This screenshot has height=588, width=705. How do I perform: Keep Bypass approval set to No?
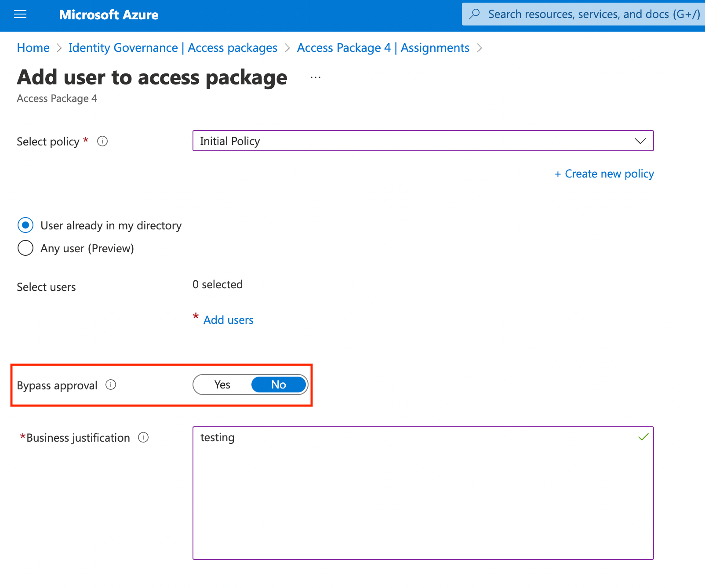(278, 385)
